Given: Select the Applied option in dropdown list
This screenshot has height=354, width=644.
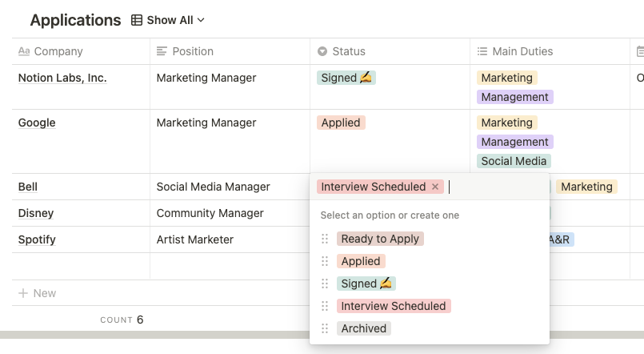Looking at the screenshot, I should tap(361, 261).
